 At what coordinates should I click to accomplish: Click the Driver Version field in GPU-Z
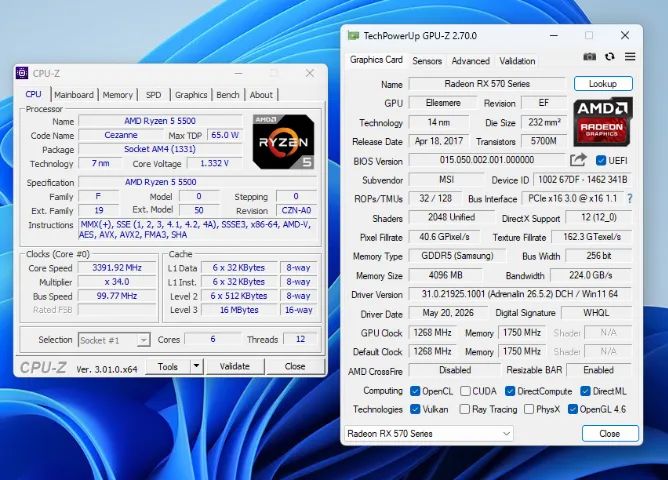pyautogui.click(x=520, y=294)
